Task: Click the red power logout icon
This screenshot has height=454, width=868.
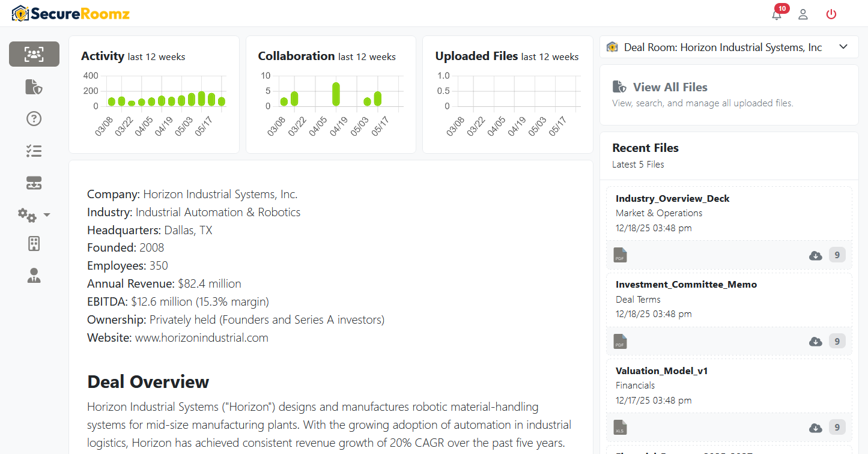Action: 831,14
